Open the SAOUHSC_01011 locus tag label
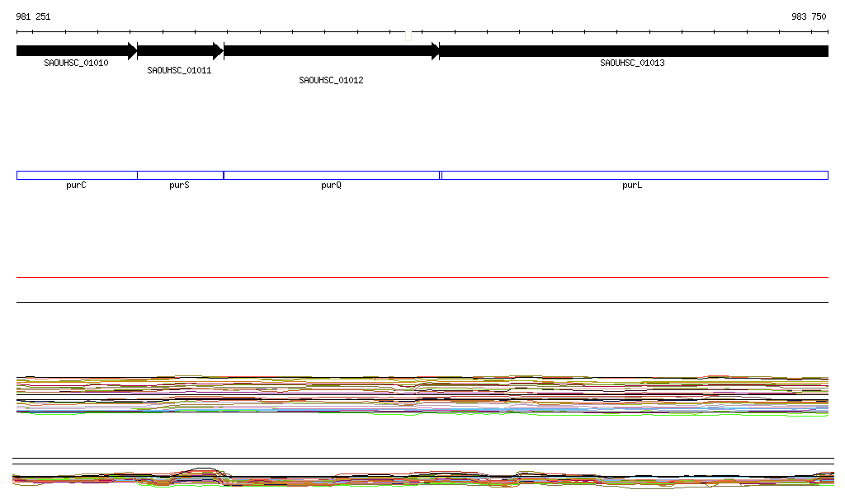845x504 pixels. tap(179, 70)
